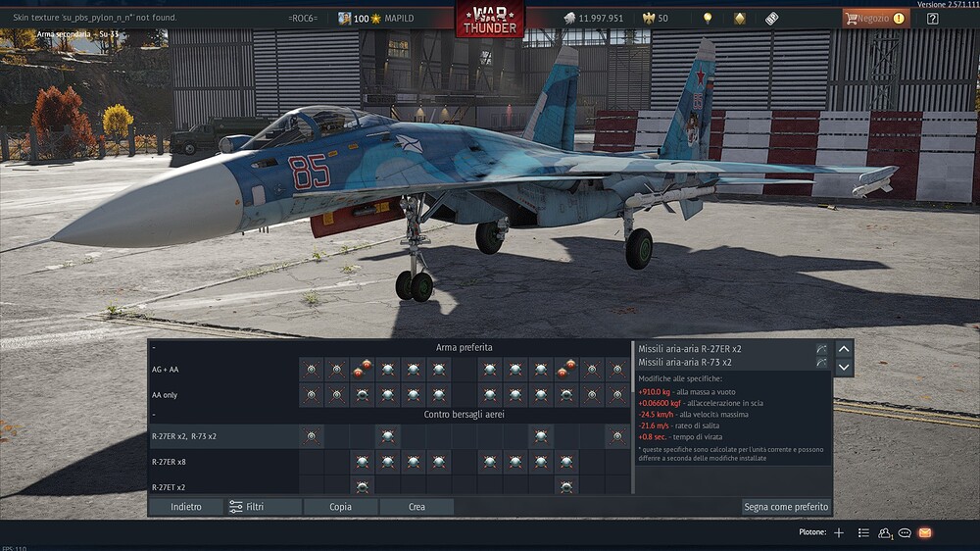Screen dimensions: 980x551
Task: Open the bulleted list icon near Plotone
Action: coord(863,532)
